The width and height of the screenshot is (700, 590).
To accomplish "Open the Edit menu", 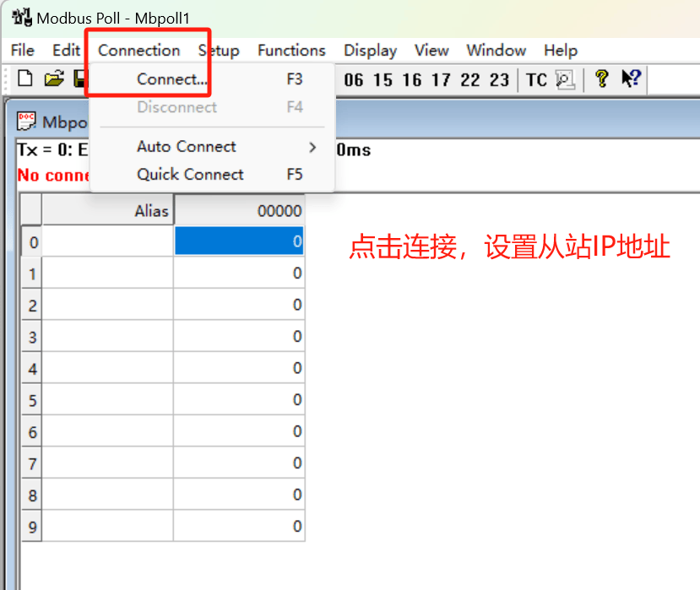I will (66, 51).
